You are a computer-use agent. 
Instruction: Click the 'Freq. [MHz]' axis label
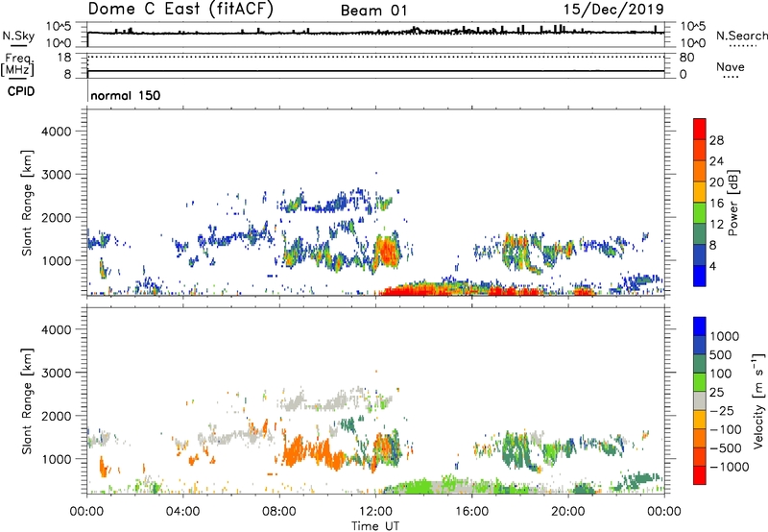(17, 65)
